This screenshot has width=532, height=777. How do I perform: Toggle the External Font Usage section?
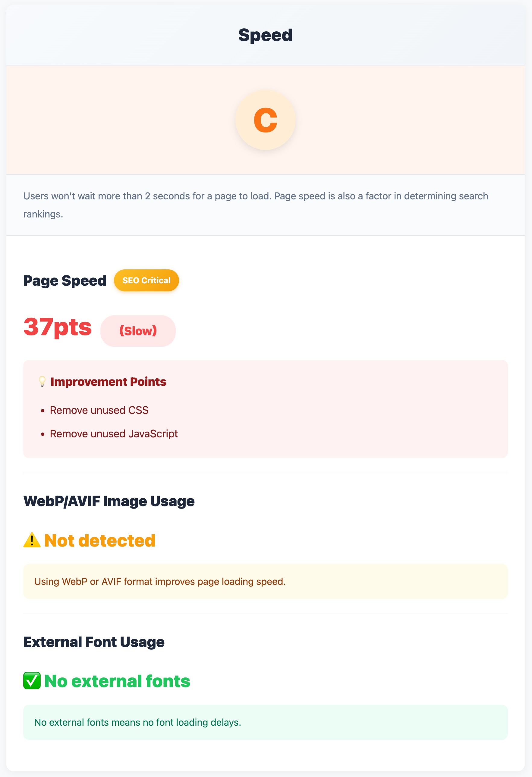click(93, 642)
